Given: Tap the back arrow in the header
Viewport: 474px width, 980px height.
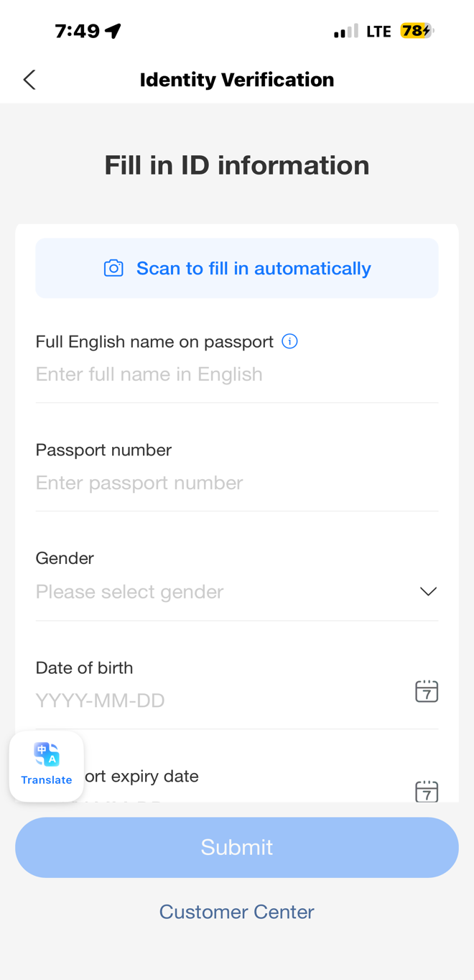Looking at the screenshot, I should click(29, 80).
